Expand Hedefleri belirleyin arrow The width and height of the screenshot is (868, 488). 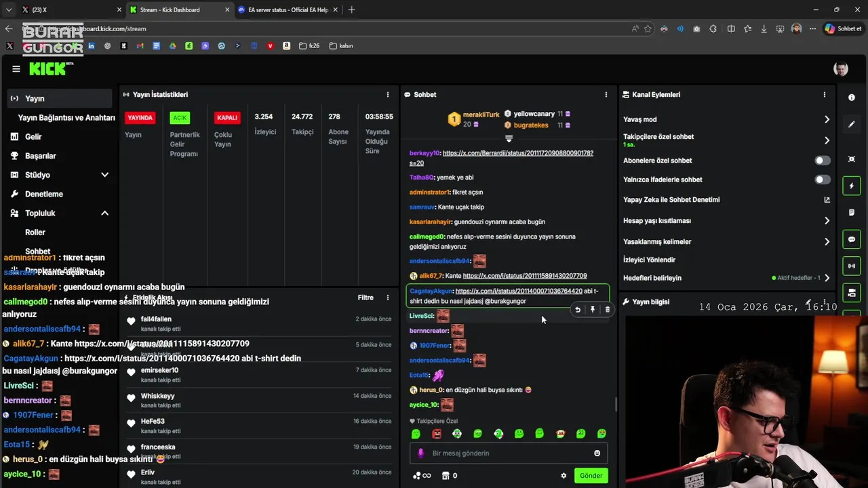[x=827, y=278]
